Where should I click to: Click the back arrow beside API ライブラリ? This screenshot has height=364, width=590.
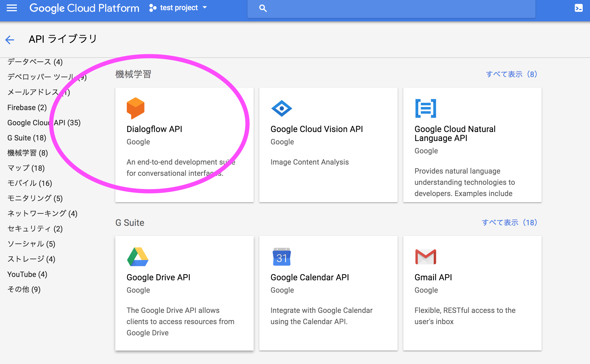click(10, 40)
